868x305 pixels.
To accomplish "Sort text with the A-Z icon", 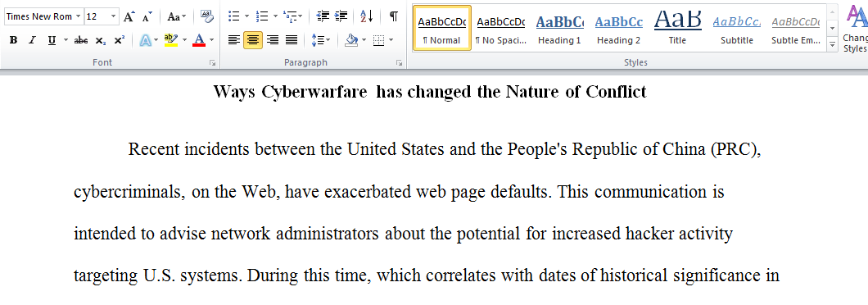I will coord(367,16).
